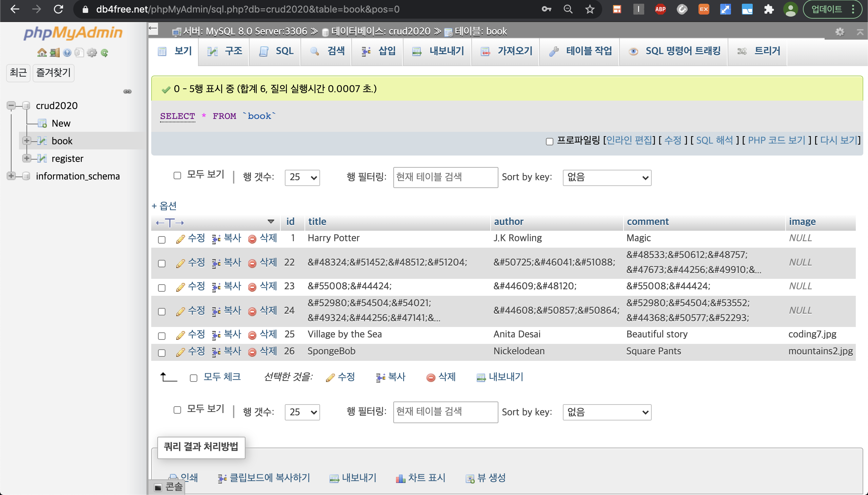The image size is (868, 495).
Task: Click copy icon for row id 25
Action: 216,335
